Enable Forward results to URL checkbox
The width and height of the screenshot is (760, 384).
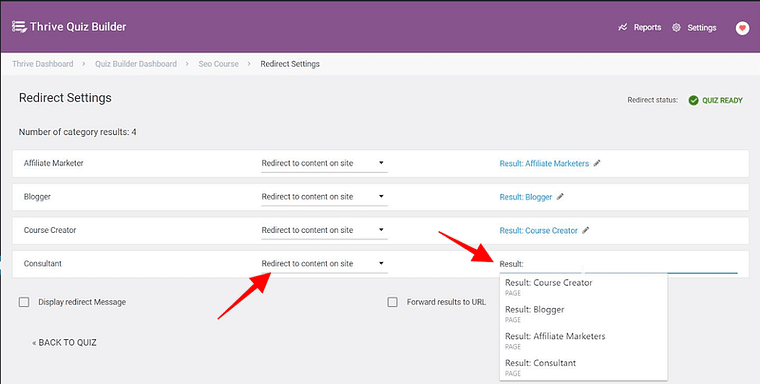click(392, 302)
